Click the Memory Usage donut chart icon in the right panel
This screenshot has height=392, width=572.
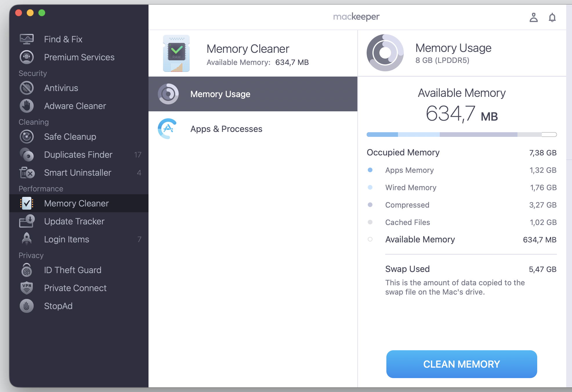385,53
